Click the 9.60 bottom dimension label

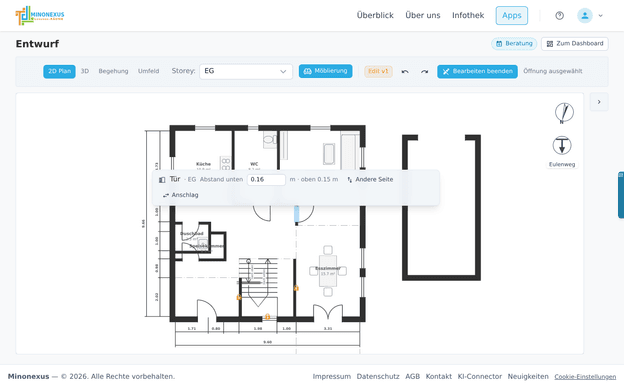[x=267, y=342]
